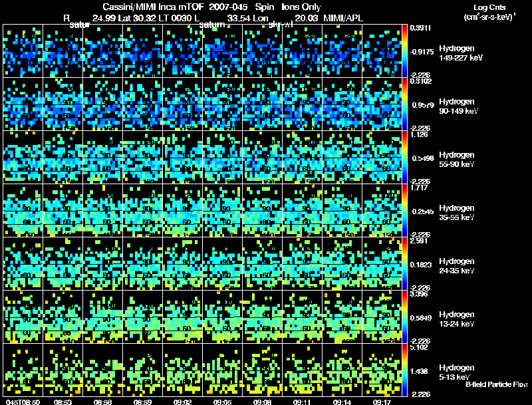This screenshot has width=532, height=405.
Task: Click the 0.1823 colorbar middle value
Action: point(421,265)
